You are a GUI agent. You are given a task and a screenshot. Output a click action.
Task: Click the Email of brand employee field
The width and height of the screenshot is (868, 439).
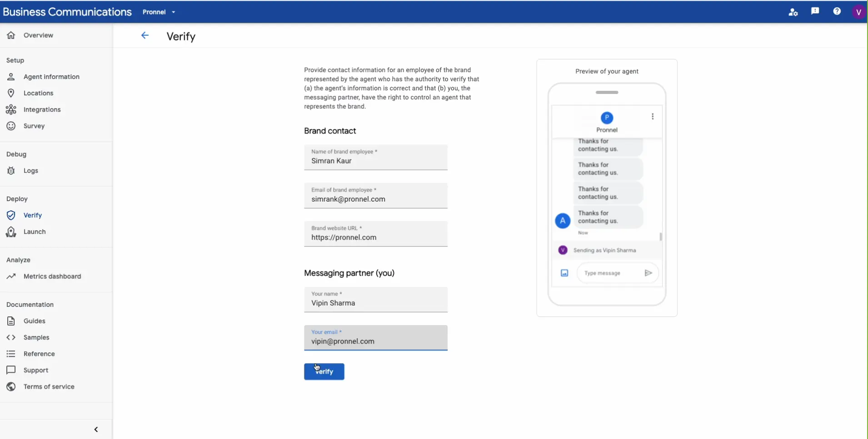[x=376, y=196]
